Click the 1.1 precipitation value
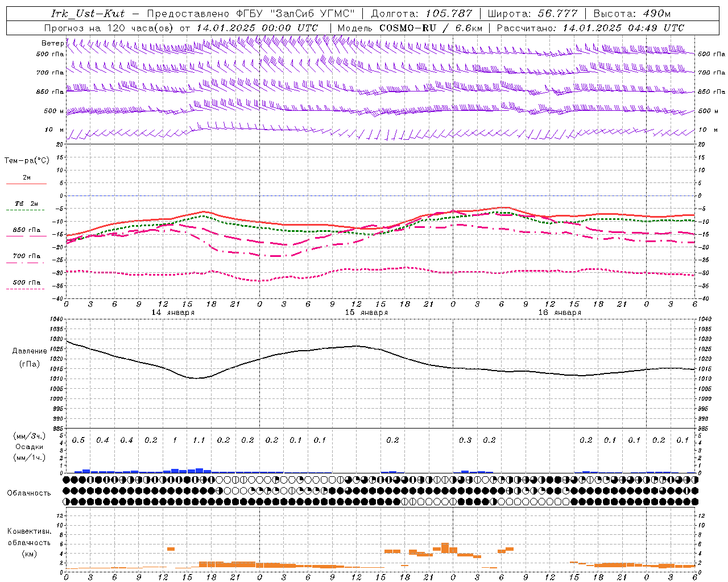This screenshot has width=728, height=582. click(198, 440)
